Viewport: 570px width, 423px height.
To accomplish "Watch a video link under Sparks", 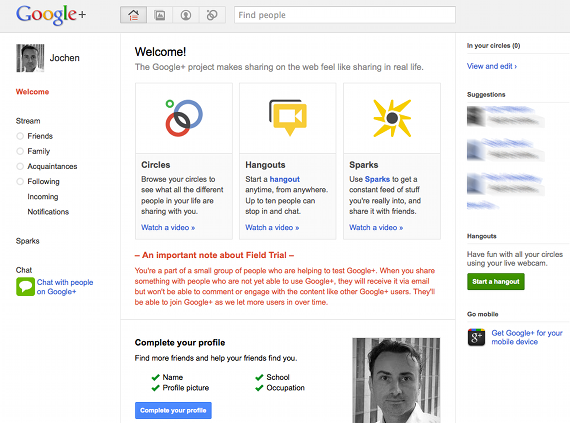I will [376, 227].
